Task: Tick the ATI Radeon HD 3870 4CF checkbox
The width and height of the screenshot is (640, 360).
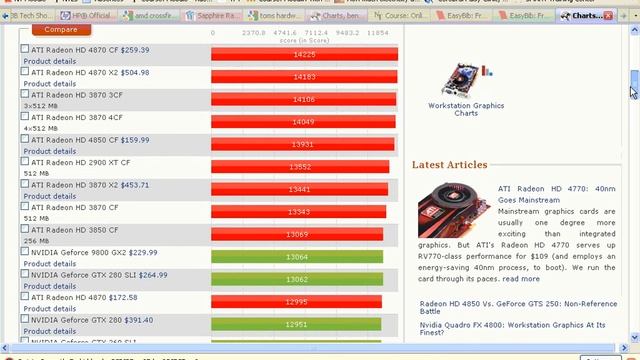Action: coord(25,116)
